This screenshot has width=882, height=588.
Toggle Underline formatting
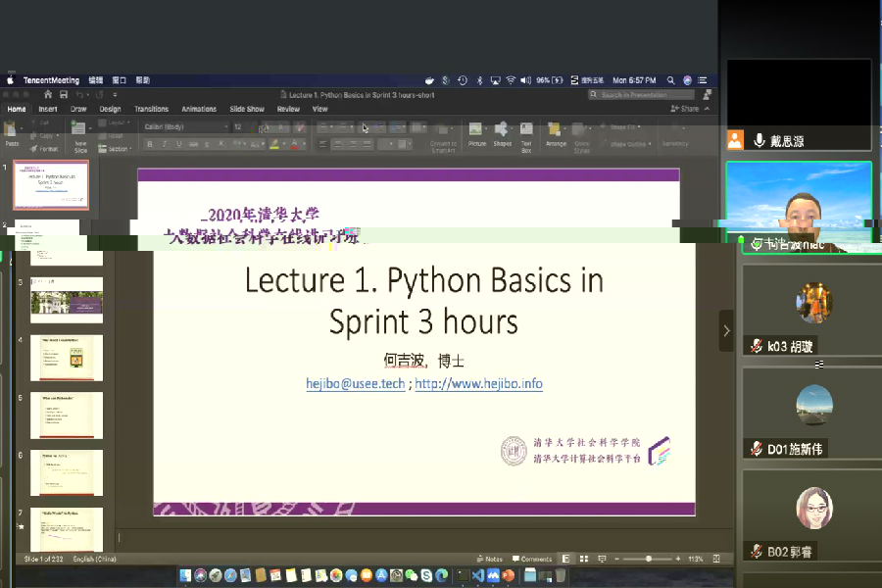(179, 144)
